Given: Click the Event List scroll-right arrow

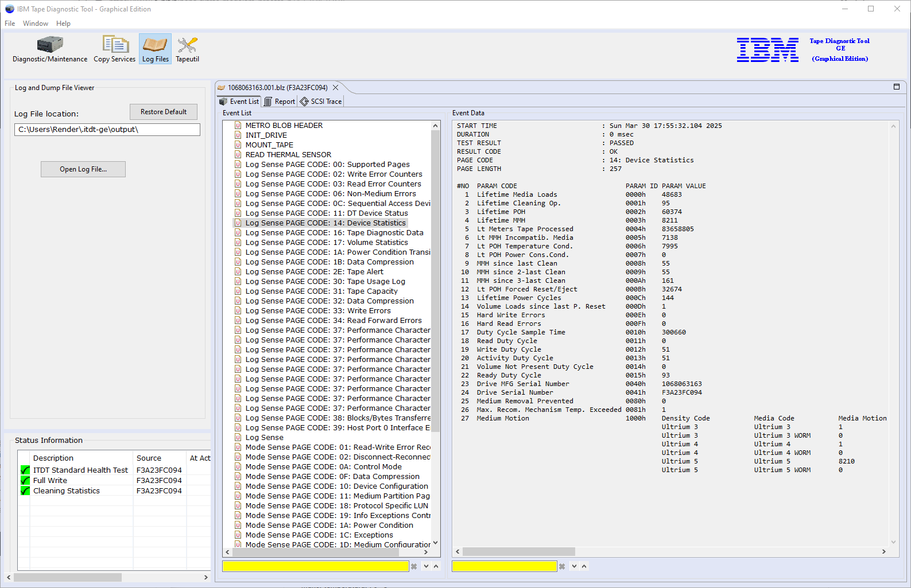Looking at the screenshot, I should coord(425,552).
